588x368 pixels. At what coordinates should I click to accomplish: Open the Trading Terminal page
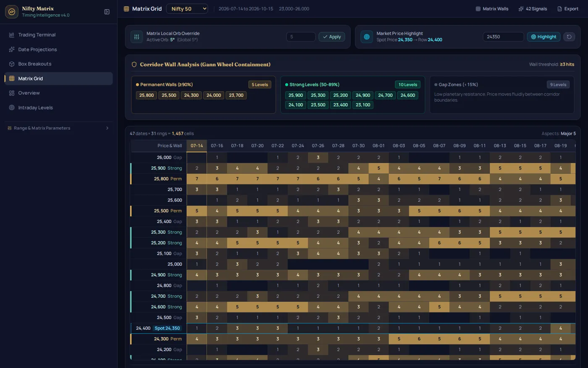[58, 35]
